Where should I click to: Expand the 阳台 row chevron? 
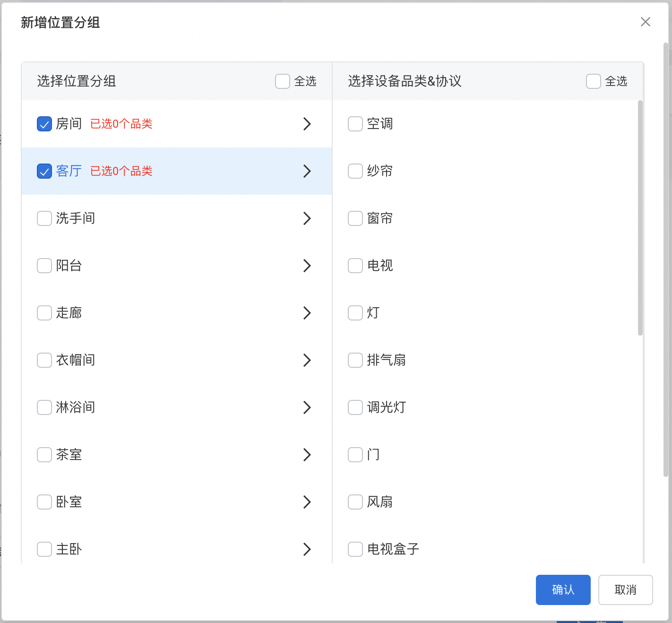[307, 266]
